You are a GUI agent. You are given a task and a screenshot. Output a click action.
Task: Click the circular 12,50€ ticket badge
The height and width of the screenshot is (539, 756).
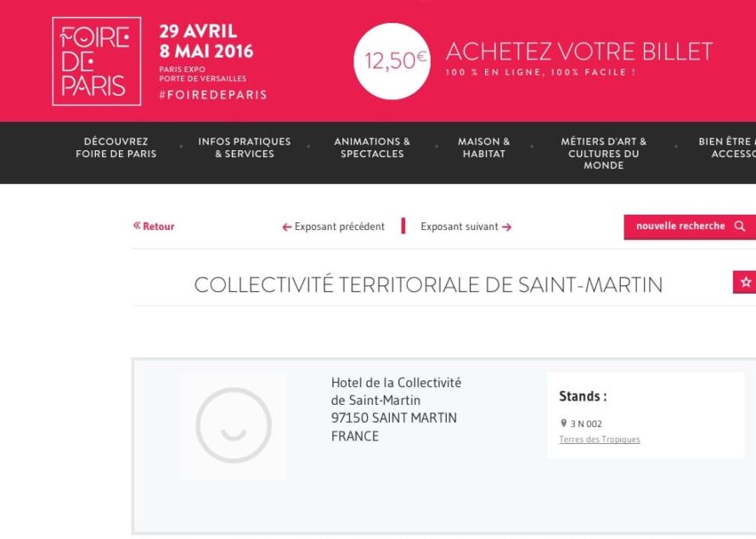(392, 60)
